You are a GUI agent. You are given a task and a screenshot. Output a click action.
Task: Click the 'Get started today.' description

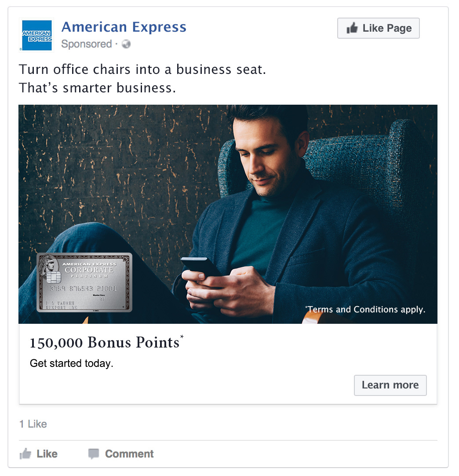(72, 363)
